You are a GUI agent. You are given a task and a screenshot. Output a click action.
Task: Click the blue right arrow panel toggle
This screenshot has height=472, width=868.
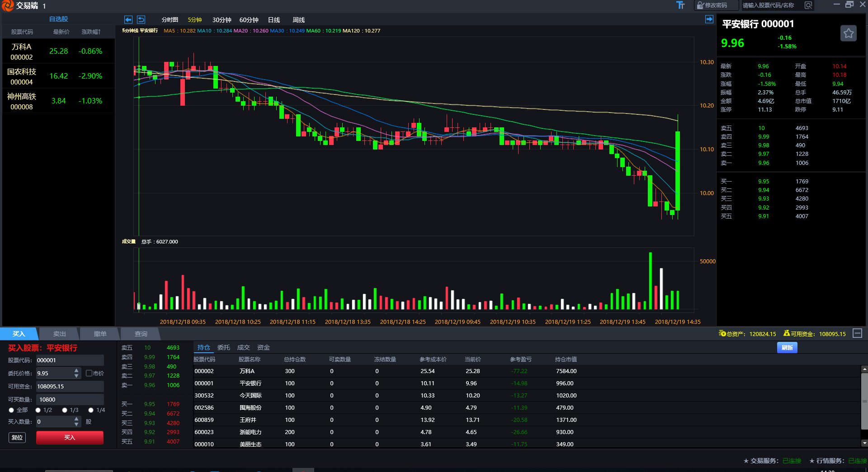pyautogui.click(x=709, y=19)
